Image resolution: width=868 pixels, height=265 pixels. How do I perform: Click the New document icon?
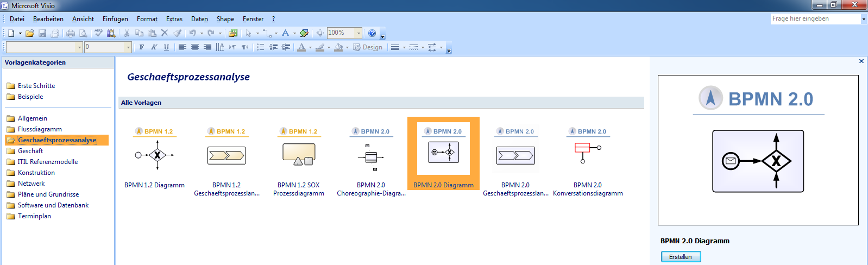coord(11,33)
